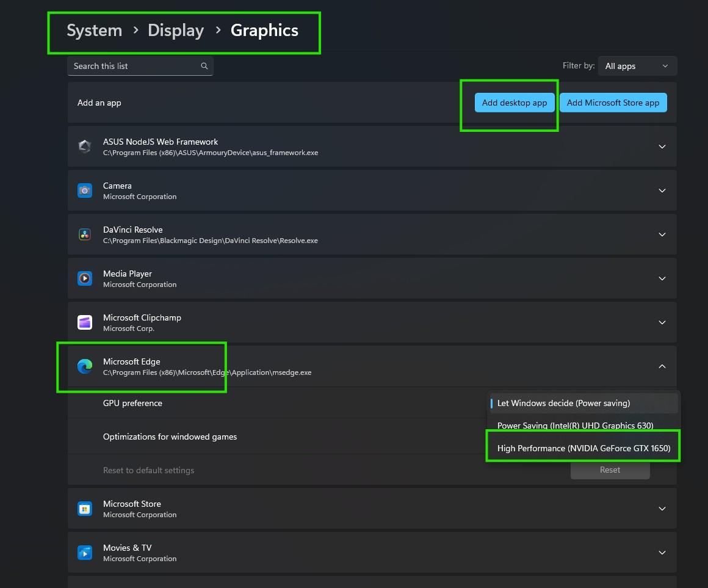708x588 pixels.
Task: Click Add desktop app button
Action: (x=515, y=103)
